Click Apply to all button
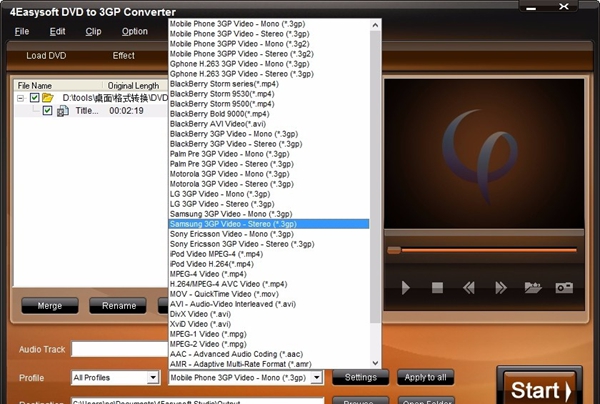Screen dimensions: 600x404 426,378
